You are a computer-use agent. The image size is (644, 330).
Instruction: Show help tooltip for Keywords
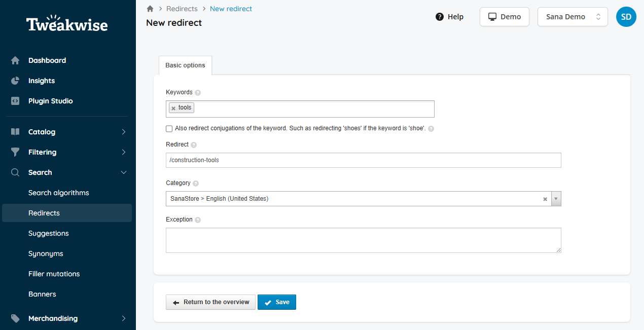click(x=198, y=93)
